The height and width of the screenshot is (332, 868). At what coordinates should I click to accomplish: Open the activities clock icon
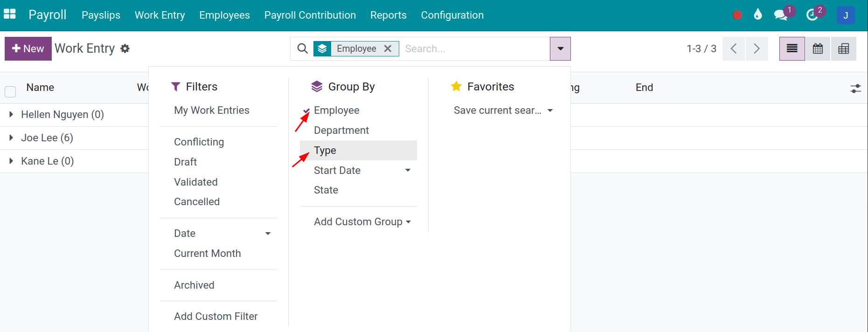pyautogui.click(x=812, y=15)
